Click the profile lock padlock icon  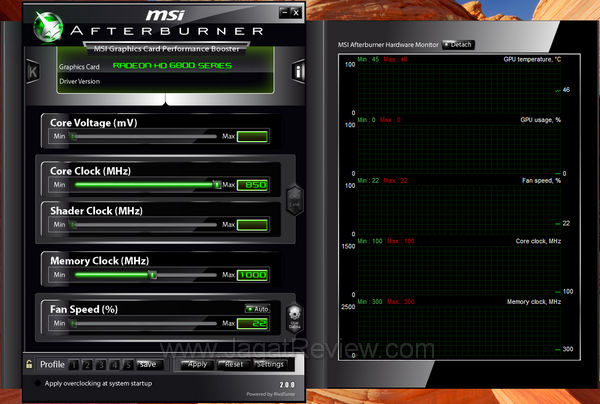click(28, 364)
